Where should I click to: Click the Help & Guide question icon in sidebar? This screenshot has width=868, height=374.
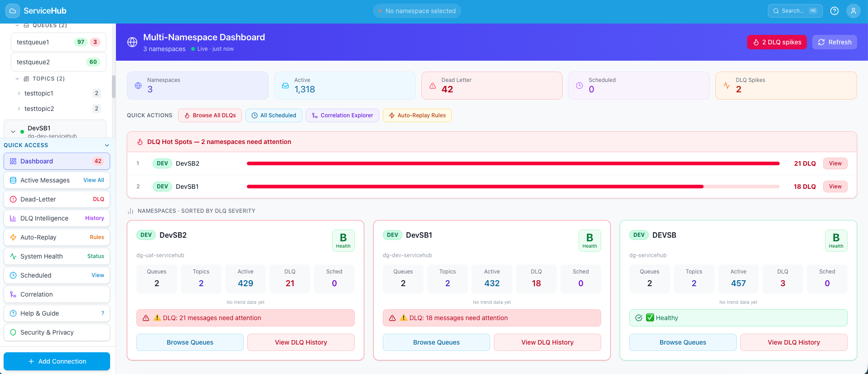point(13,313)
